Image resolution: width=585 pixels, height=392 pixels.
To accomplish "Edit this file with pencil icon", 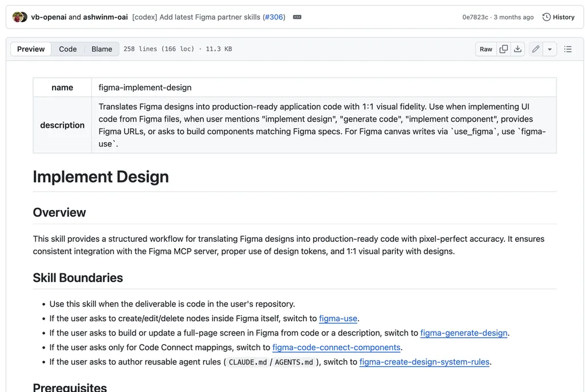I will point(536,49).
